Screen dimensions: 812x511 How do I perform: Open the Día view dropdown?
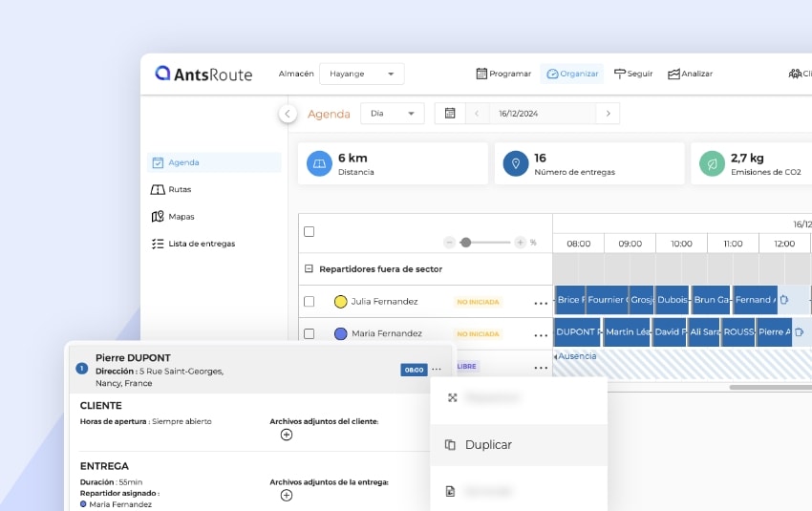coord(392,114)
